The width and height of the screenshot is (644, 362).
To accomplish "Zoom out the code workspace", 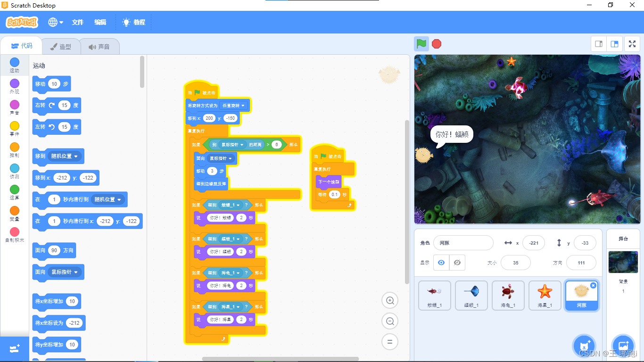I will pyautogui.click(x=390, y=321).
